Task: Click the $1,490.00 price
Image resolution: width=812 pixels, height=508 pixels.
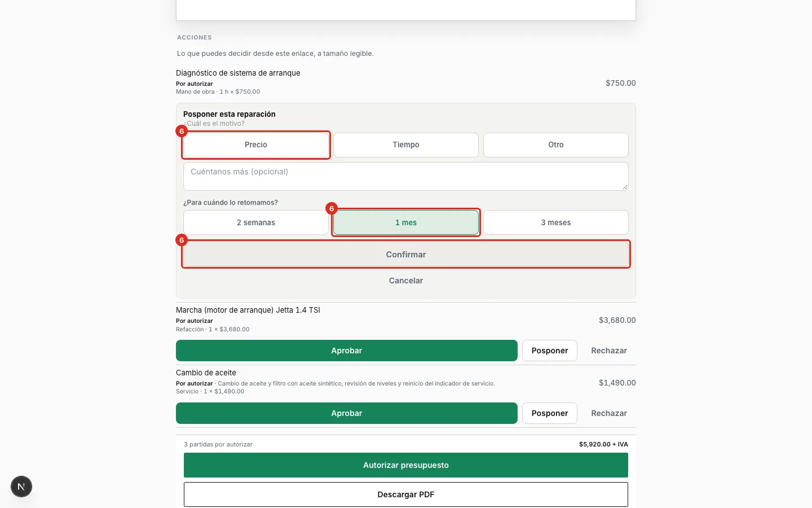Action: [x=617, y=383]
